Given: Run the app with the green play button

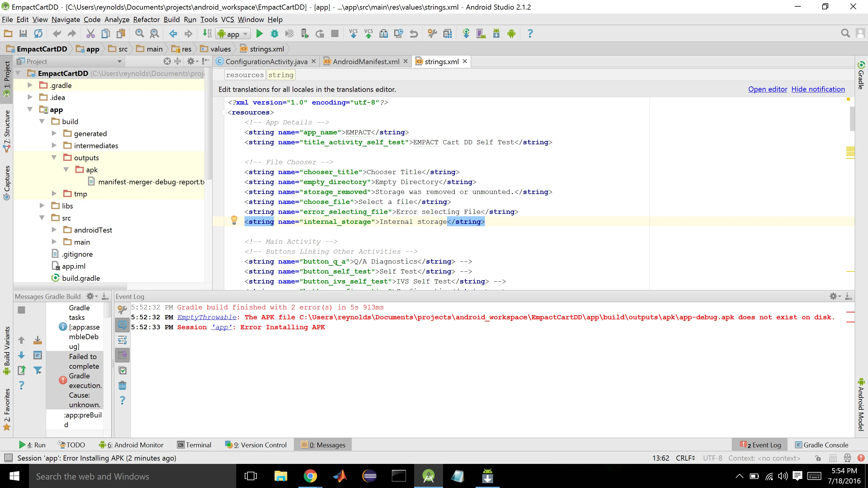Looking at the screenshot, I should tap(259, 33).
